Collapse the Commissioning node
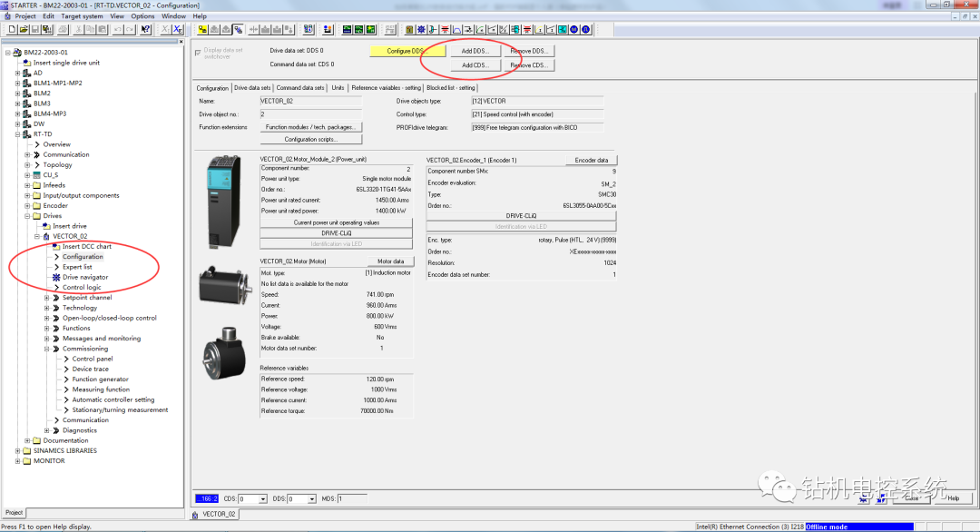 point(47,349)
